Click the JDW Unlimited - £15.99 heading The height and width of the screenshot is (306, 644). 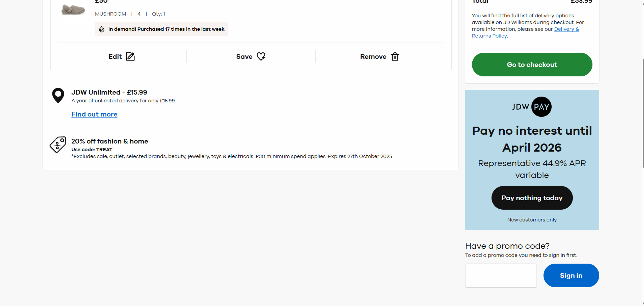tap(109, 92)
